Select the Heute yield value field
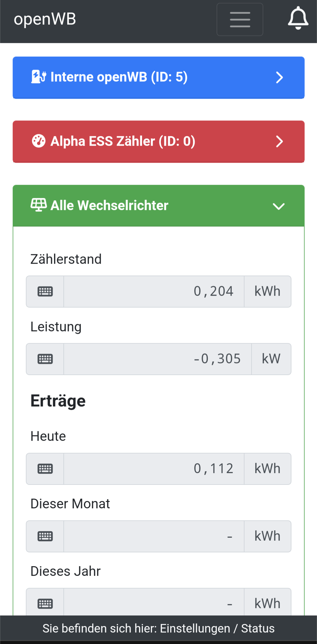317x644 pixels. coord(154,469)
